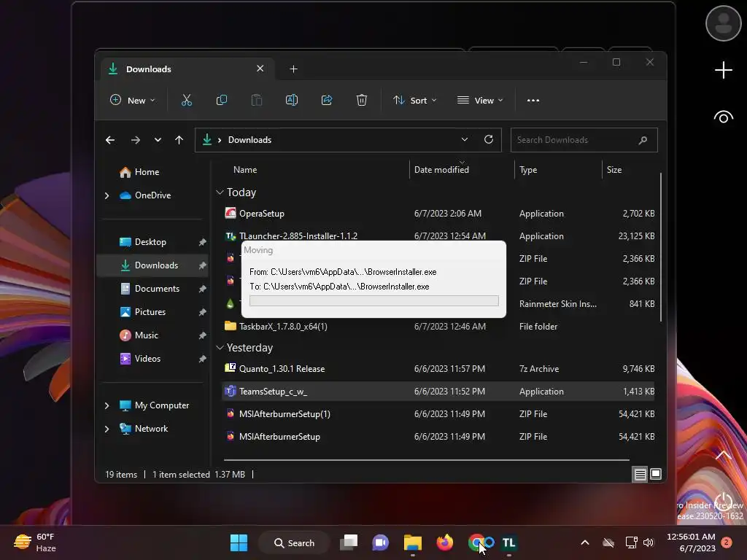
Task: Open the Windows Start button
Action: [239, 542]
